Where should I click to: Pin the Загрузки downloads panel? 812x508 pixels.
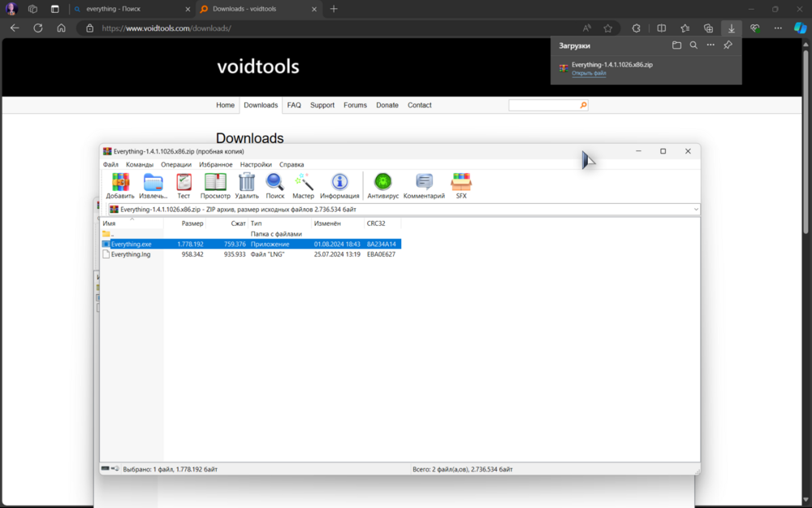[728, 46]
